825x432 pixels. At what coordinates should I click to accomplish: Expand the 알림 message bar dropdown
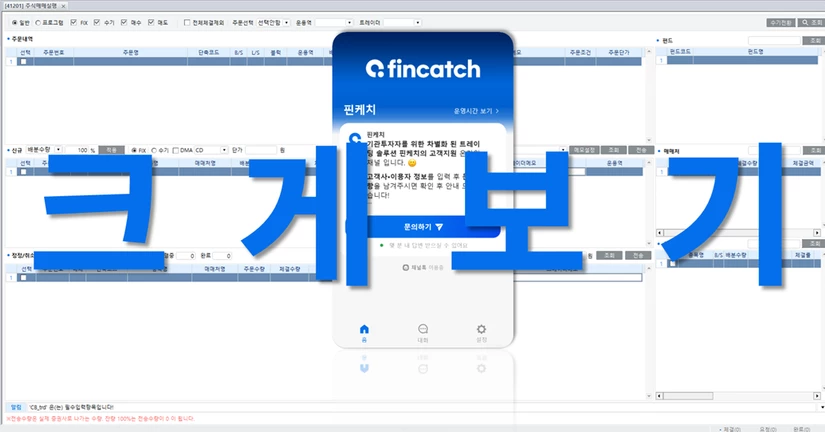821,407
